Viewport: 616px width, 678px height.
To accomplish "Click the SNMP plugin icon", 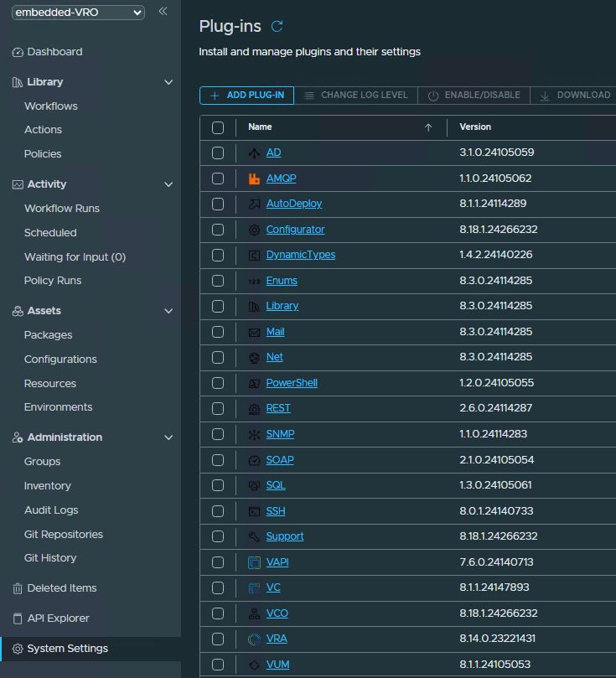I will coord(254,434).
